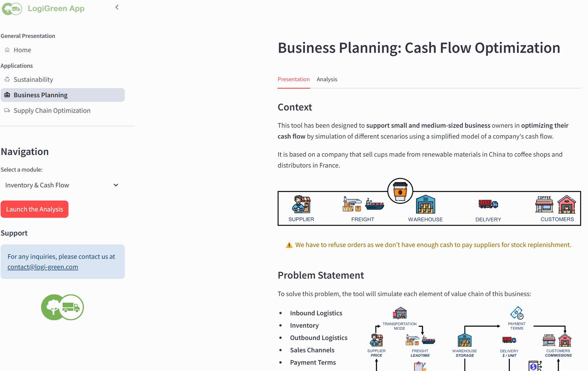Open the contact@logi-green.com email link
Image resolution: width=588 pixels, height=371 pixels.
pyautogui.click(x=43, y=267)
